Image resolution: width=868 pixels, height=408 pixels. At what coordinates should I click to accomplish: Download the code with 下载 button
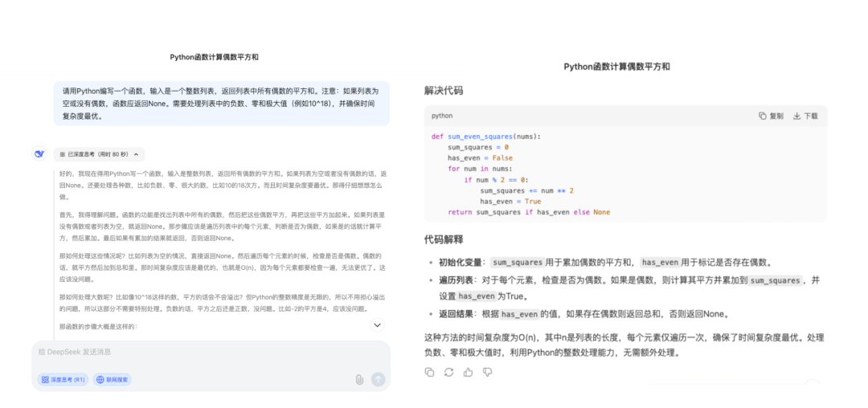click(805, 116)
